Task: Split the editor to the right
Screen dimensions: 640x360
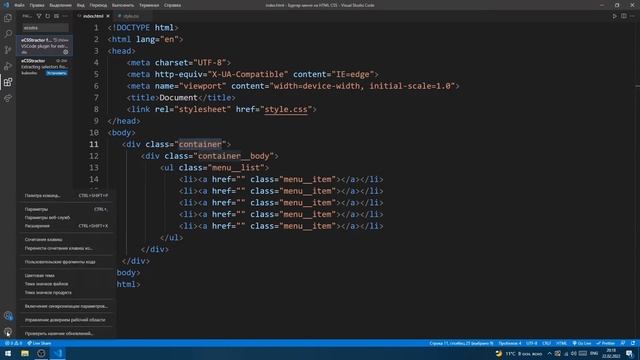Action: 624,16
